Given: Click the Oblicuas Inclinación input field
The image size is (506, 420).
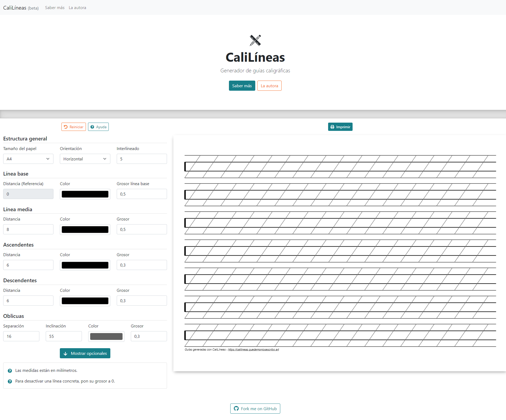Looking at the screenshot, I should [64, 336].
